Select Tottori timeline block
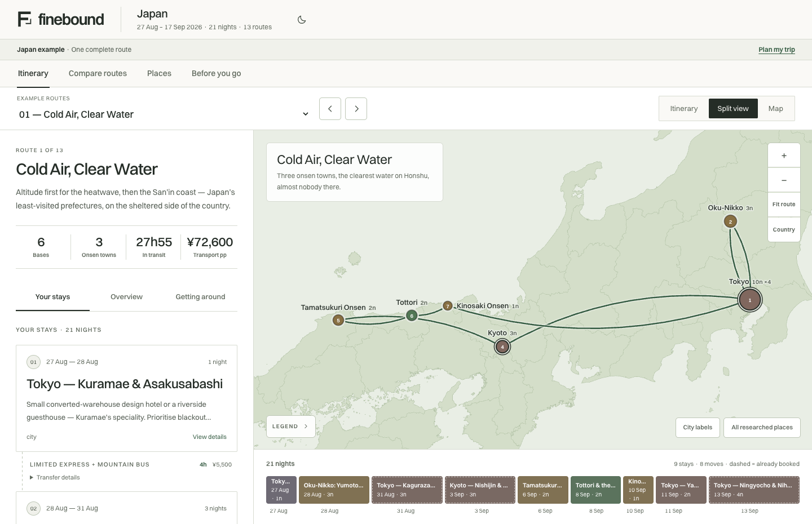The height and width of the screenshot is (524, 812). [595, 490]
